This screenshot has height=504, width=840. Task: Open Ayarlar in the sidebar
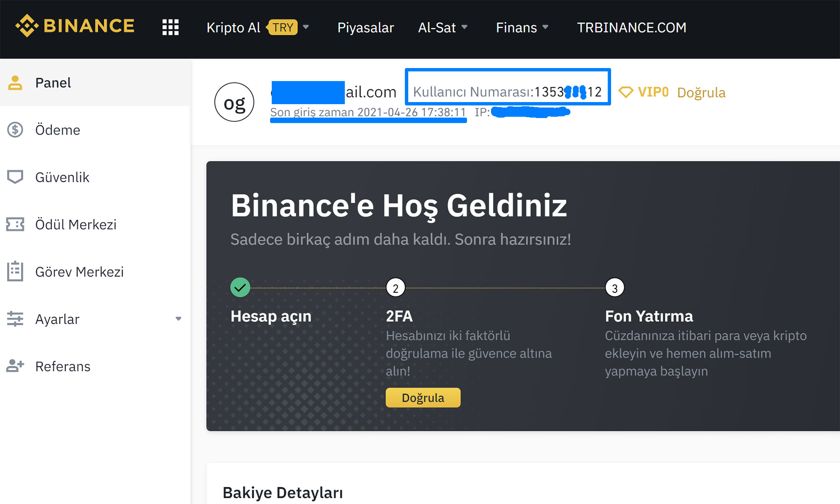(x=95, y=319)
